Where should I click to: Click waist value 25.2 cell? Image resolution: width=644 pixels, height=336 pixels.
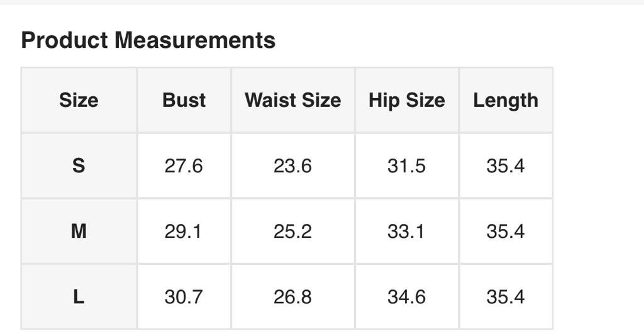pyautogui.click(x=292, y=232)
